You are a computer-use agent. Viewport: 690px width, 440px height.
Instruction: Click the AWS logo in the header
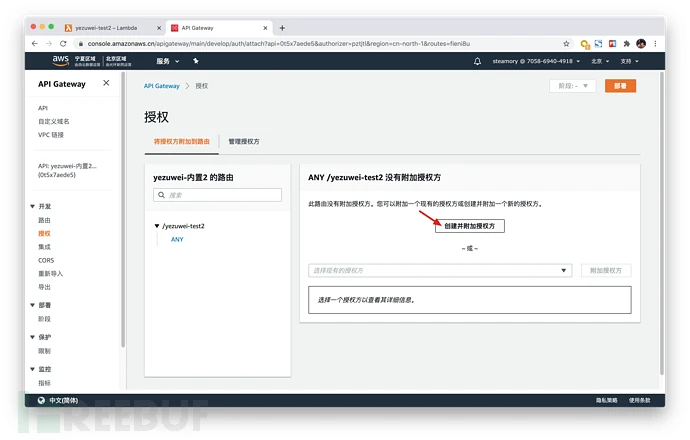click(61, 61)
